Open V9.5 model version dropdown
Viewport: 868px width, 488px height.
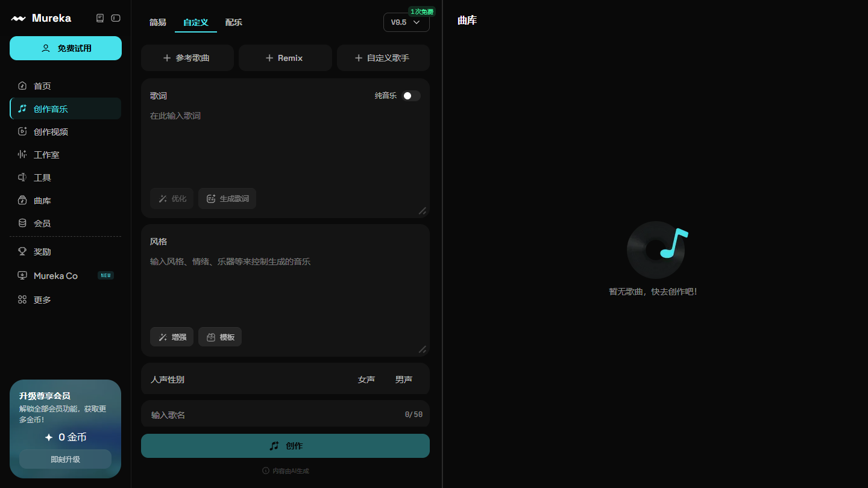click(x=406, y=22)
